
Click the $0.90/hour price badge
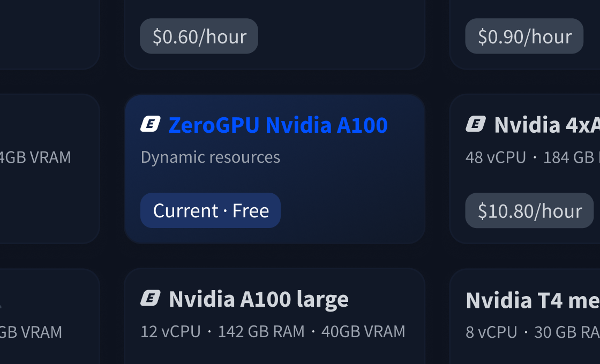524,36
